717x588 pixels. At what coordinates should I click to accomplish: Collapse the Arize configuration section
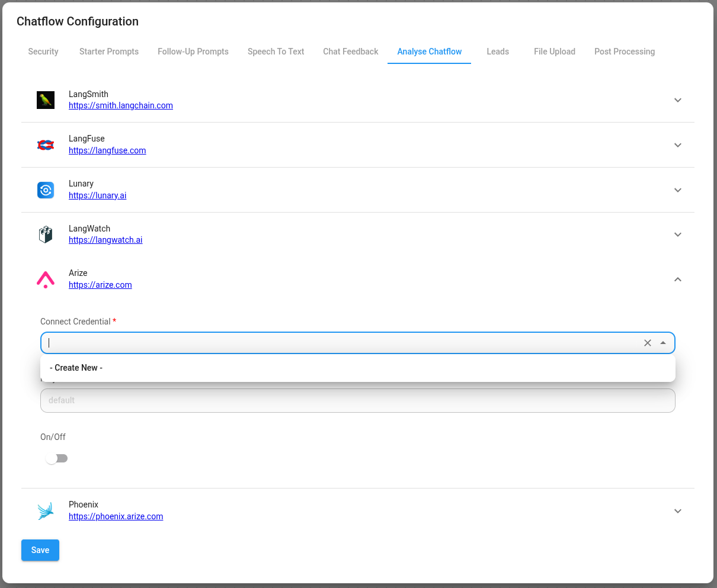click(x=677, y=279)
